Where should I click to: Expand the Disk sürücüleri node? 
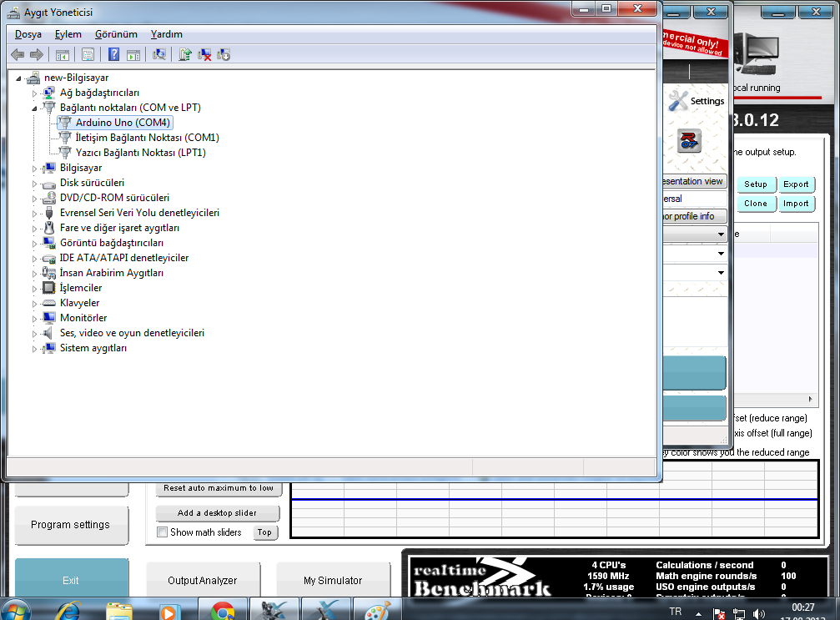tap(34, 184)
